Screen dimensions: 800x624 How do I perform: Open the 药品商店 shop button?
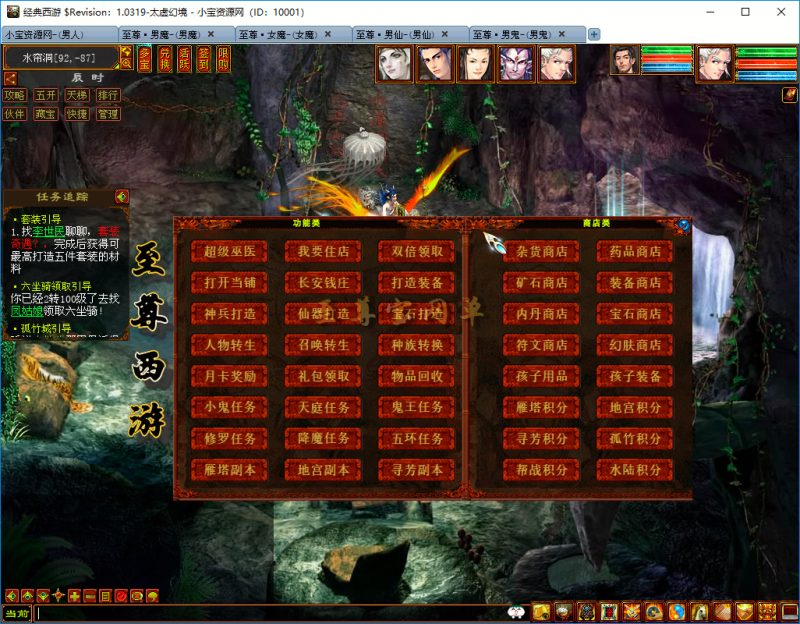coord(635,252)
